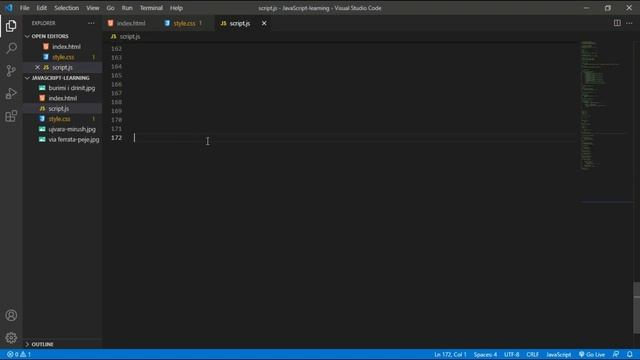640x360 pixels.
Task: Open the notifications bell in status bar
Action: point(630,354)
